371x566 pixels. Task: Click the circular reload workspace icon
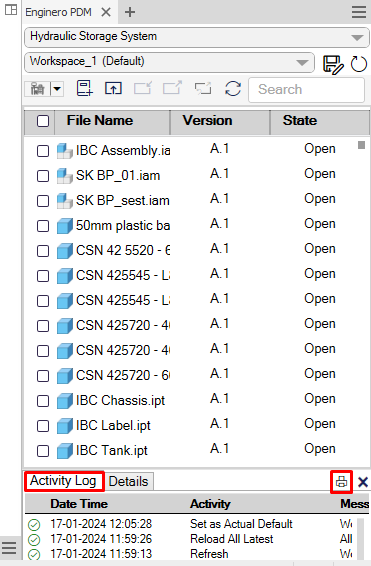coord(359,64)
